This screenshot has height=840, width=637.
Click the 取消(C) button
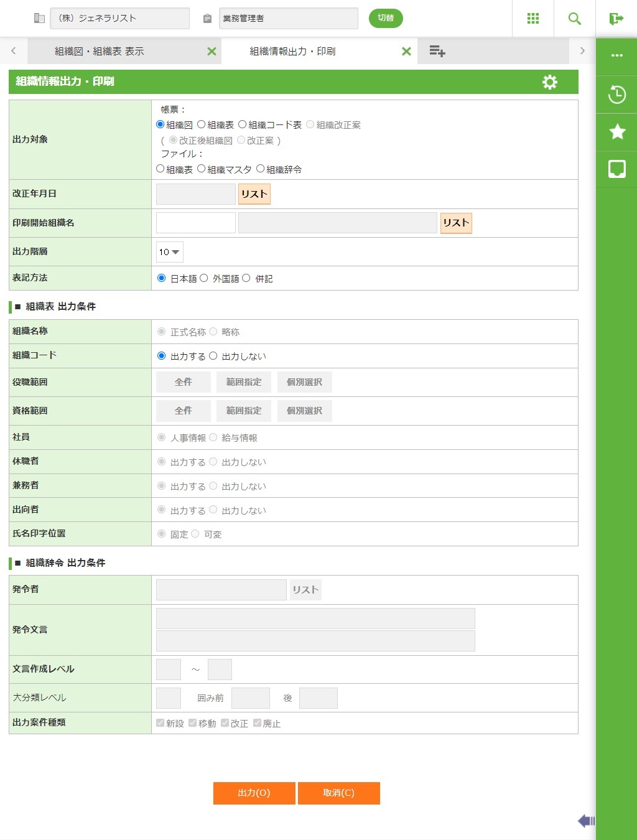coord(338,793)
